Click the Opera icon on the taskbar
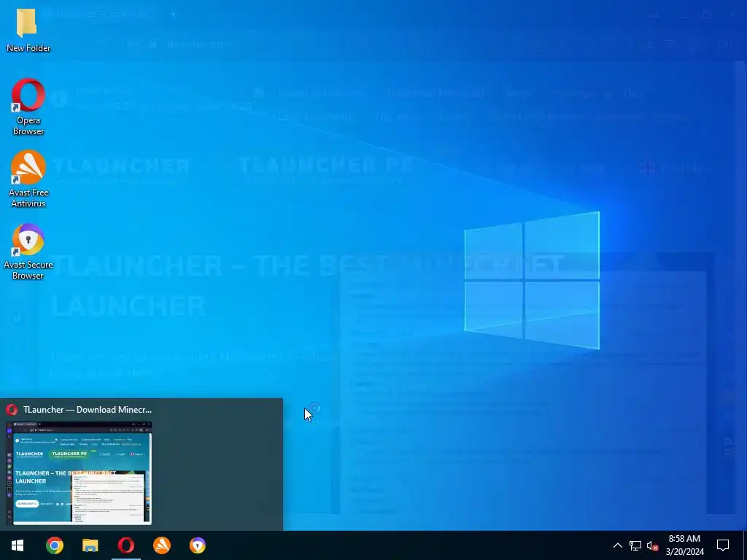 tap(125, 545)
